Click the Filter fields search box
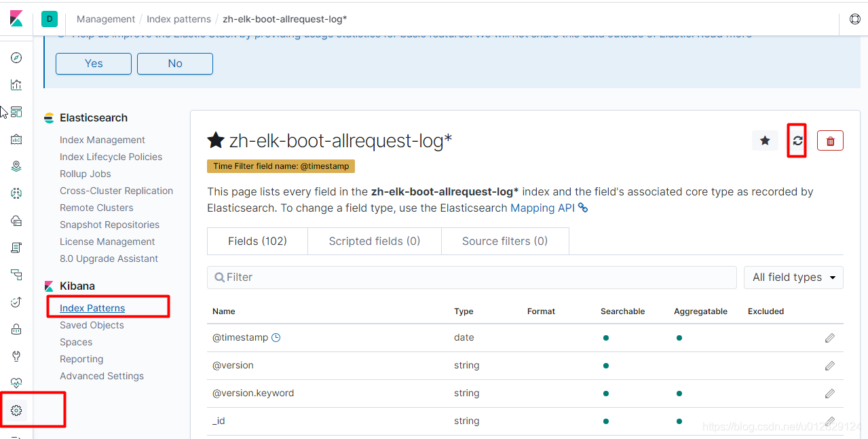Screen dimensions: 868x439 point(472,278)
